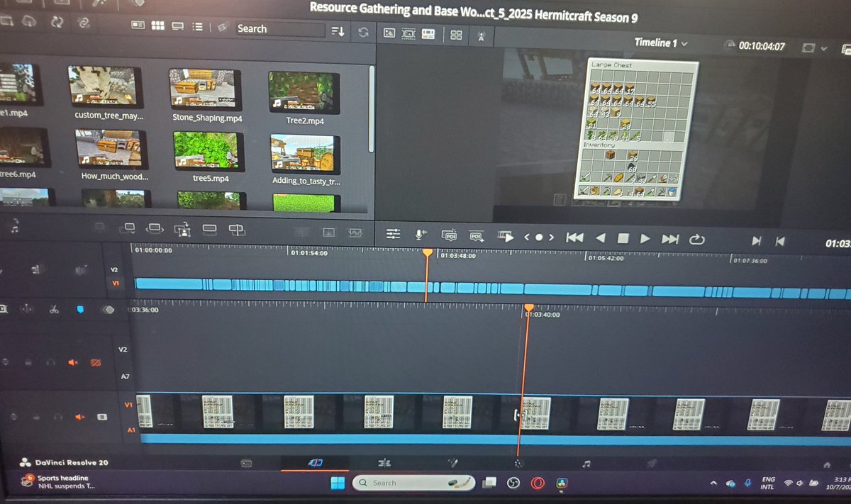This screenshot has width=851, height=504.
Task: Jump to the timeline end
Action: 670,240
